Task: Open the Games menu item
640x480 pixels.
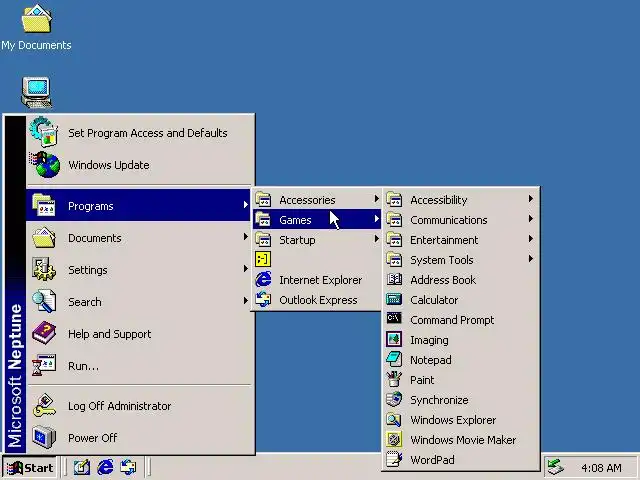Action: 317,220
